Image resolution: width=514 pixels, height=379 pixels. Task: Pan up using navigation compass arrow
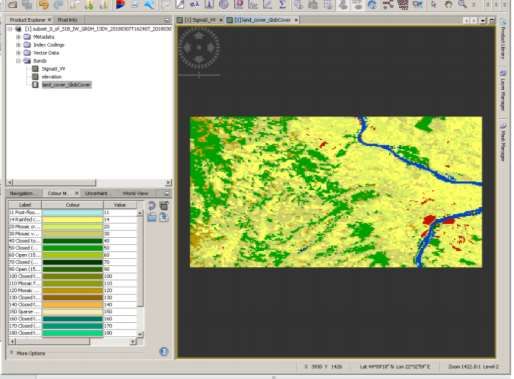(199, 36)
